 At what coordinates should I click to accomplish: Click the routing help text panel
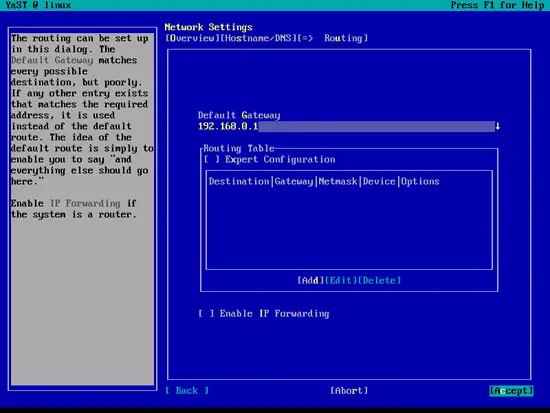pyautogui.click(x=82, y=209)
